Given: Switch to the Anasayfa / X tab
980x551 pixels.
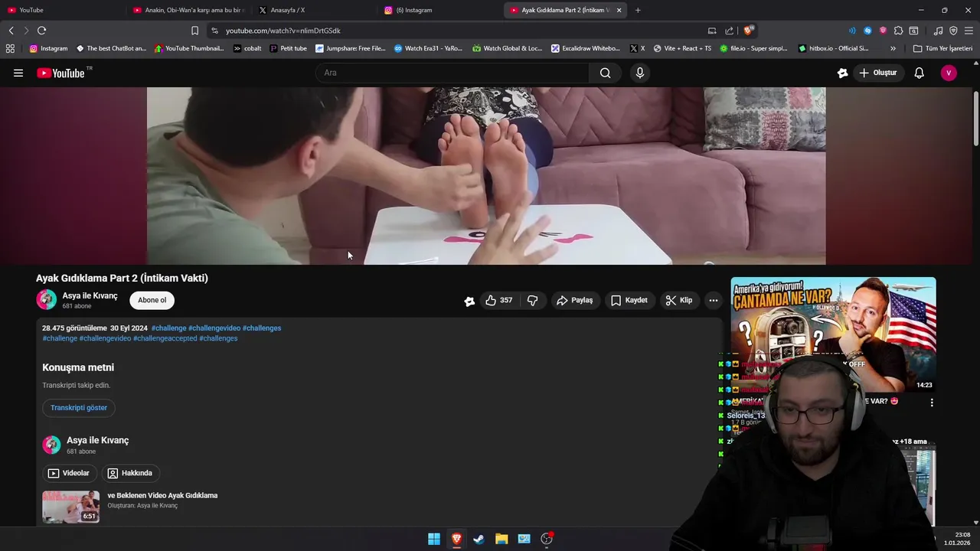Looking at the screenshot, I should 314,10.
